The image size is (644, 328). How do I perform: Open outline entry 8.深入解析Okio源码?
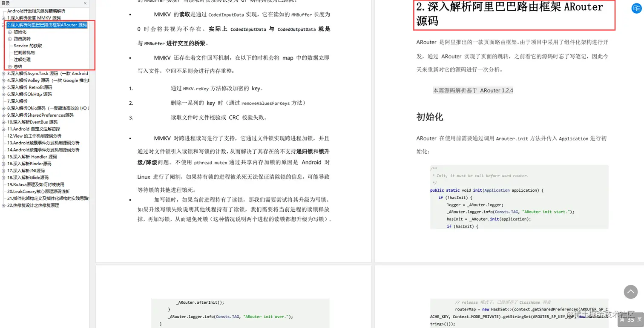[x=48, y=108]
